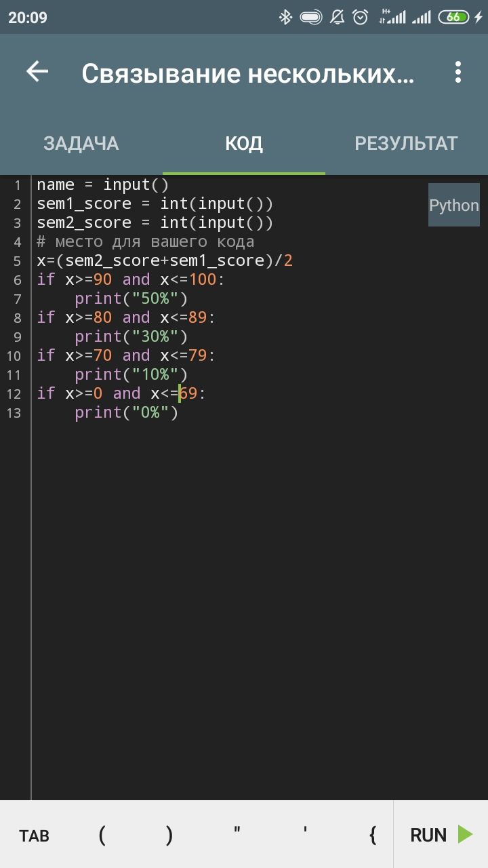
Task: Run the code with RUN button
Action: click(x=441, y=835)
